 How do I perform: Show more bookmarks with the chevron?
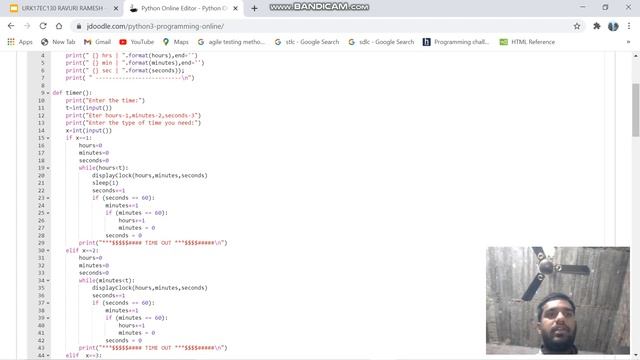(629, 42)
